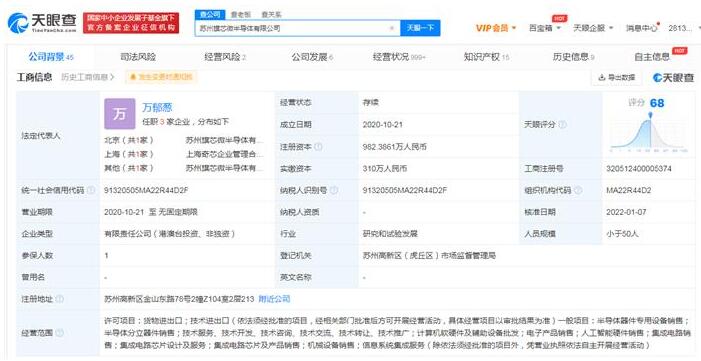Click the help icon beside 统一社会信用代码
The height and width of the screenshot is (361, 701).
coord(91,190)
